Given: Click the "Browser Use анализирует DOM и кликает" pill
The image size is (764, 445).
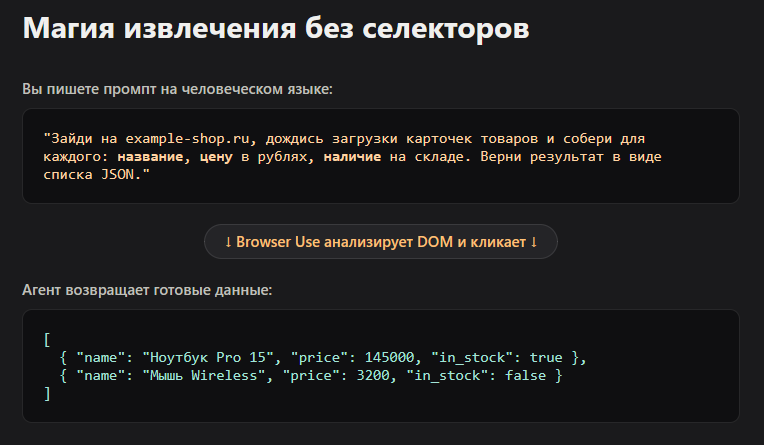Looking at the screenshot, I should point(381,242).
